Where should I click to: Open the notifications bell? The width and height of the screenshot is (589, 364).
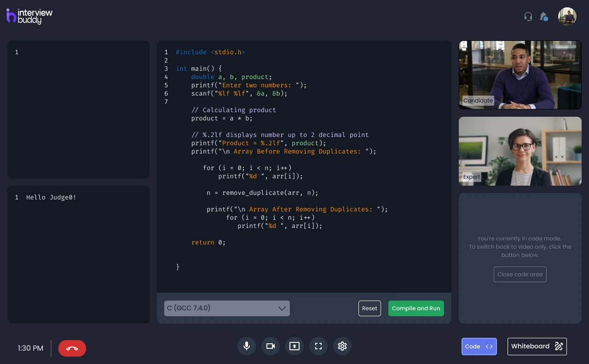coord(543,17)
